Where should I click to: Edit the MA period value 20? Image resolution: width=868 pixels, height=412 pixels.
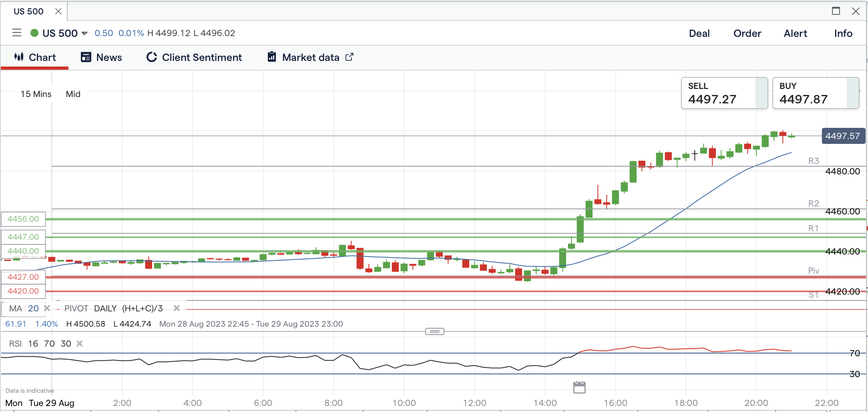click(x=33, y=308)
